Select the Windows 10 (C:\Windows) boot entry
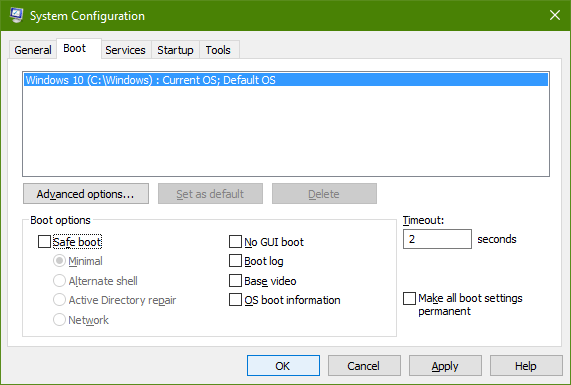 [286, 80]
